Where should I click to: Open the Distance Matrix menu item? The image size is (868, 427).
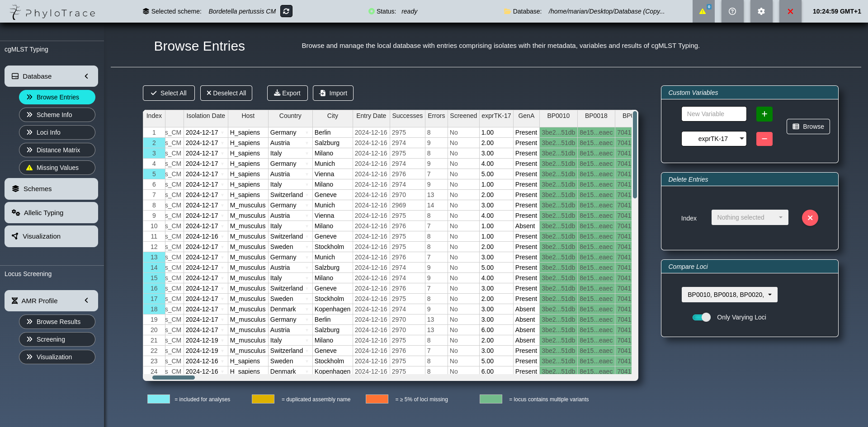tap(57, 150)
